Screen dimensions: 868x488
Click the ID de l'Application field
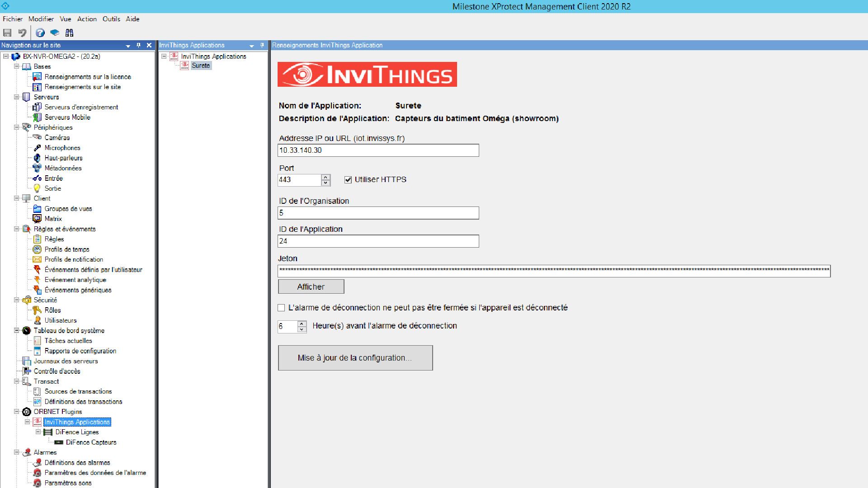point(378,241)
